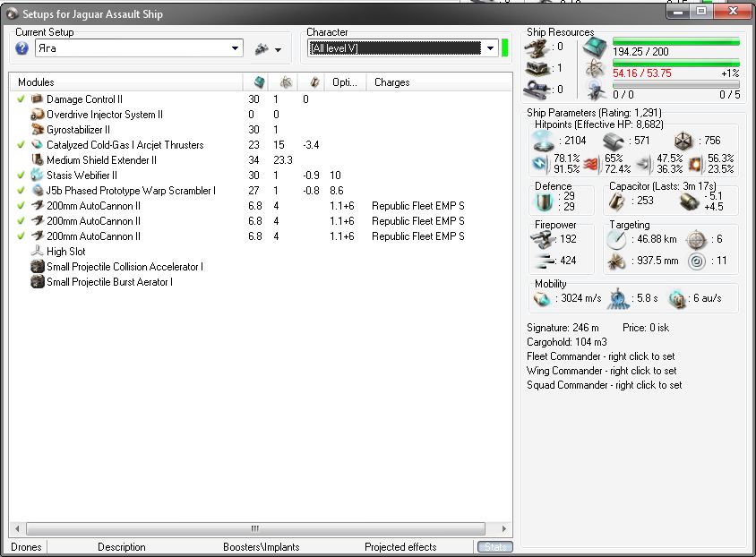This screenshot has height=557, width=756.
Task: Click the Modules column header
Action: tap(126, 82)
